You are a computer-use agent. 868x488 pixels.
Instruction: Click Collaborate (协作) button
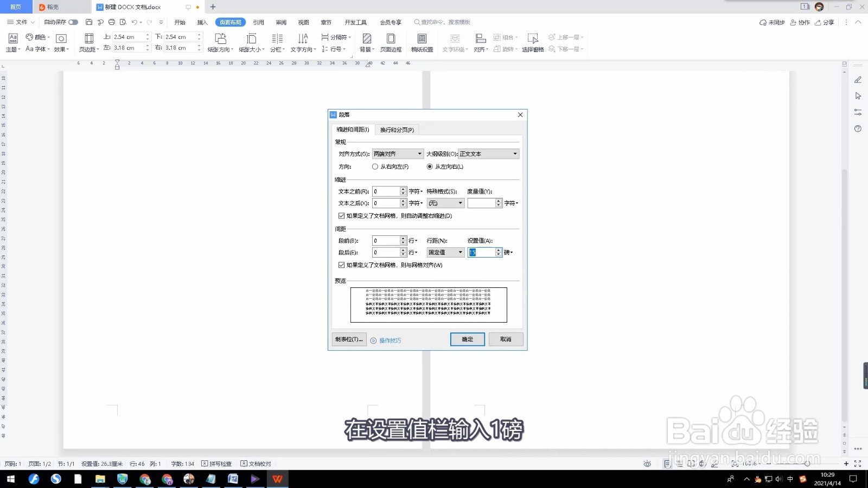pos(800,22)
